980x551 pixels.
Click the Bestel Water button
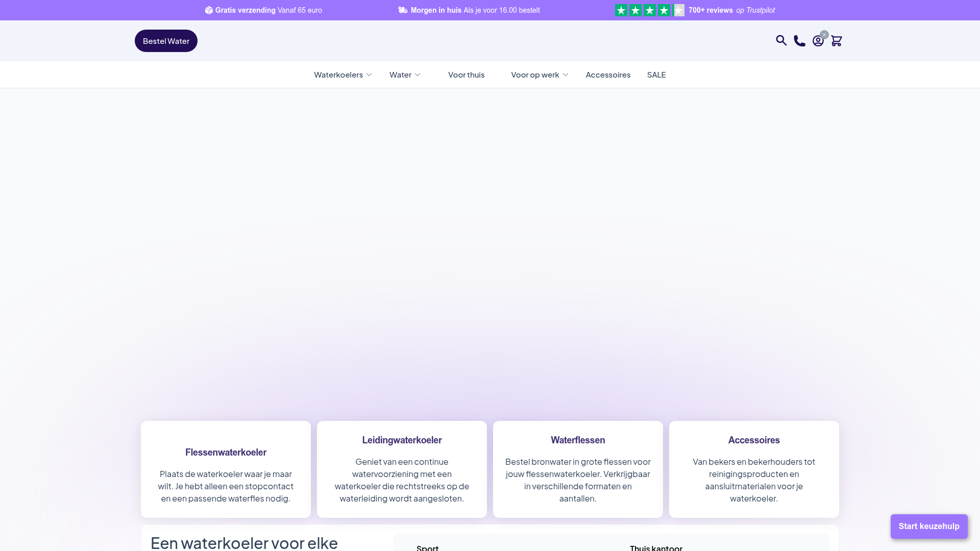coord(166,41)
